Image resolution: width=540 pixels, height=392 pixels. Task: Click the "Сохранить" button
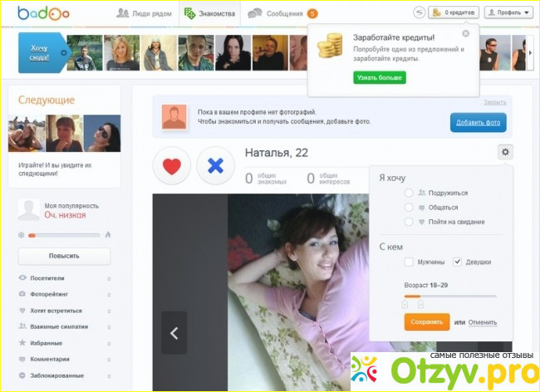click(426, 322)
